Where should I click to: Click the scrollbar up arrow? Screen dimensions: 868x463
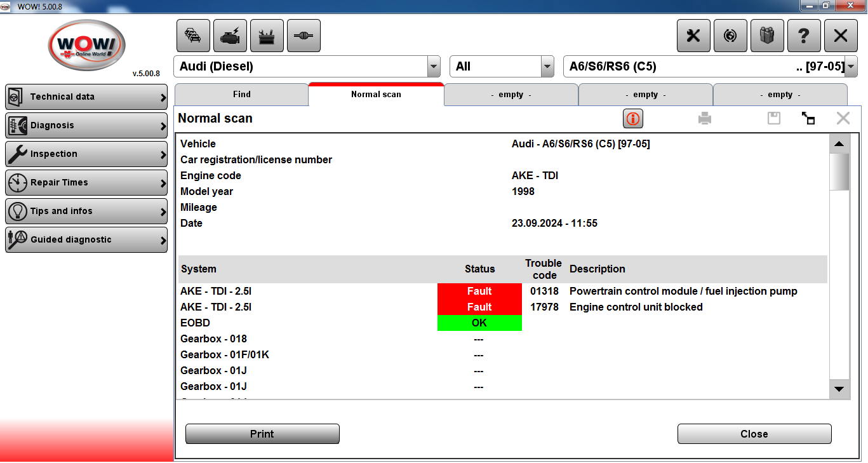click(x=839, y=144)
